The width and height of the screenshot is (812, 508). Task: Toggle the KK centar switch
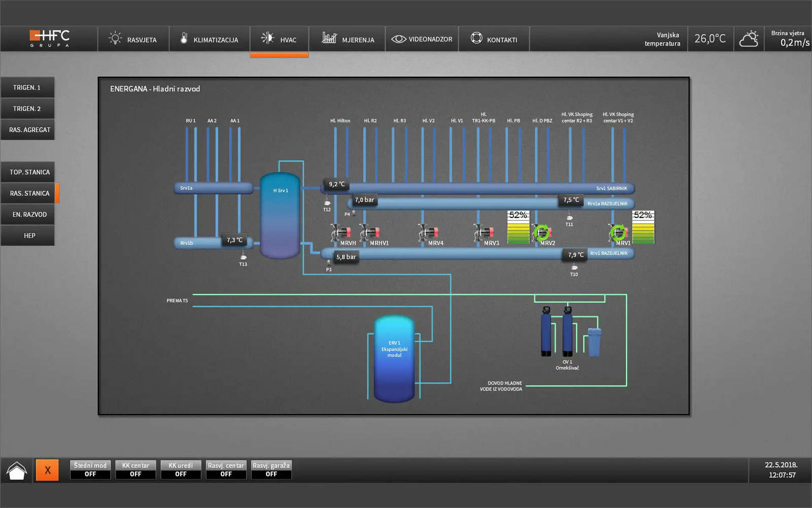pyautogui.click(x=136, y=470)
